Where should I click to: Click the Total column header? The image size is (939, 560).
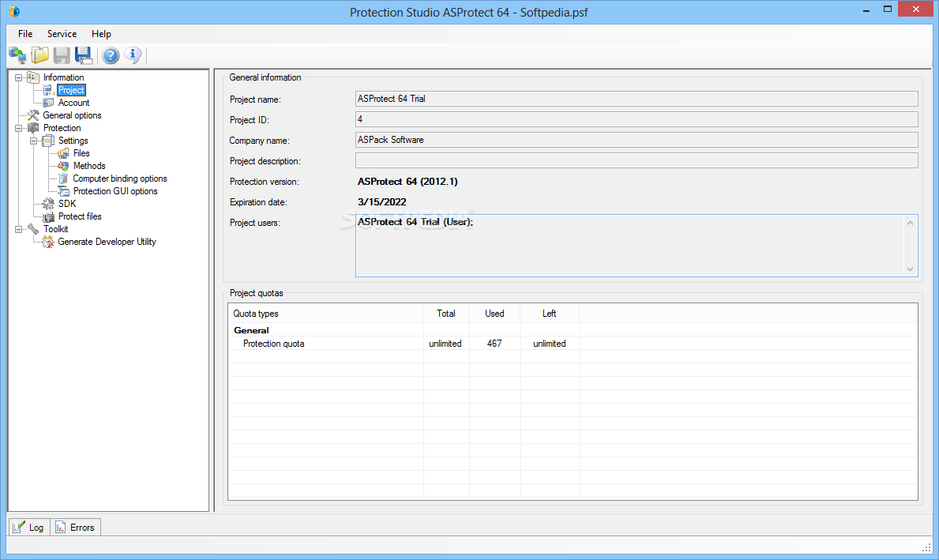pos(446,314)
